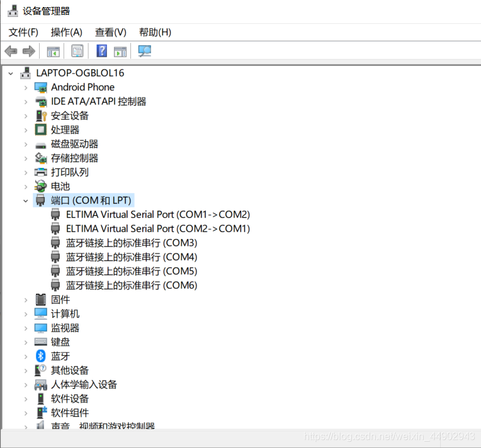Click the 键盘 keyboard icon
This screenshot has height=448, width=481.
tap(41, 342)
